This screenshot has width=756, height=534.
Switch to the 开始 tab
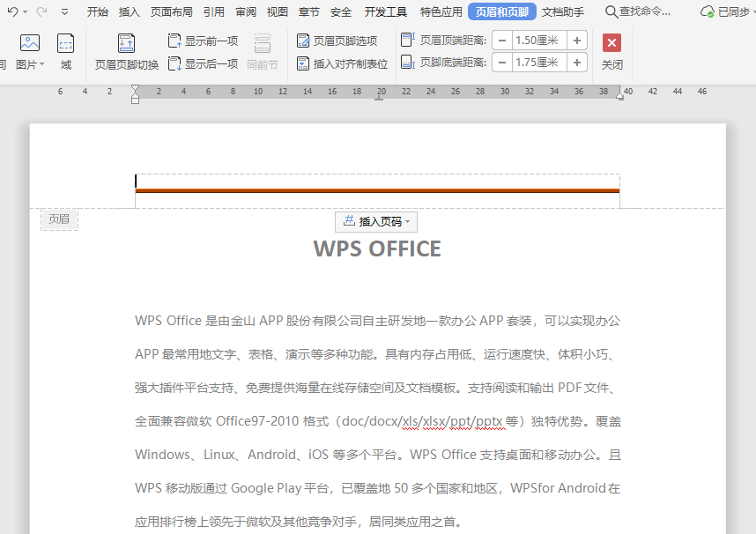coord(98,11)
